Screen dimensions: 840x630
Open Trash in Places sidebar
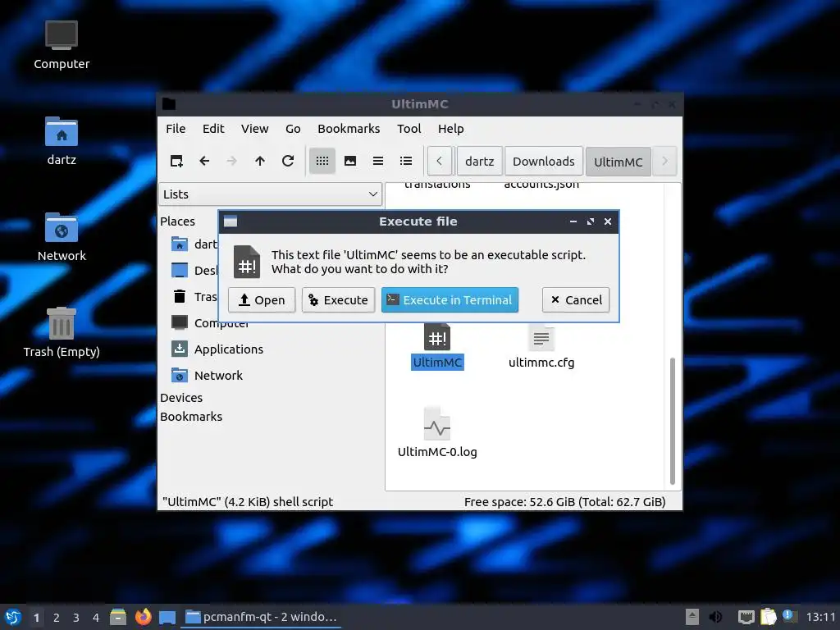tap(194, 297)
